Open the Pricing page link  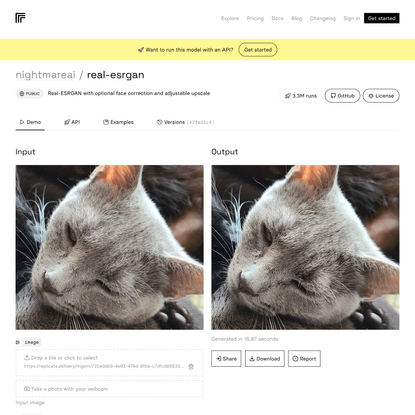point(255,18)
